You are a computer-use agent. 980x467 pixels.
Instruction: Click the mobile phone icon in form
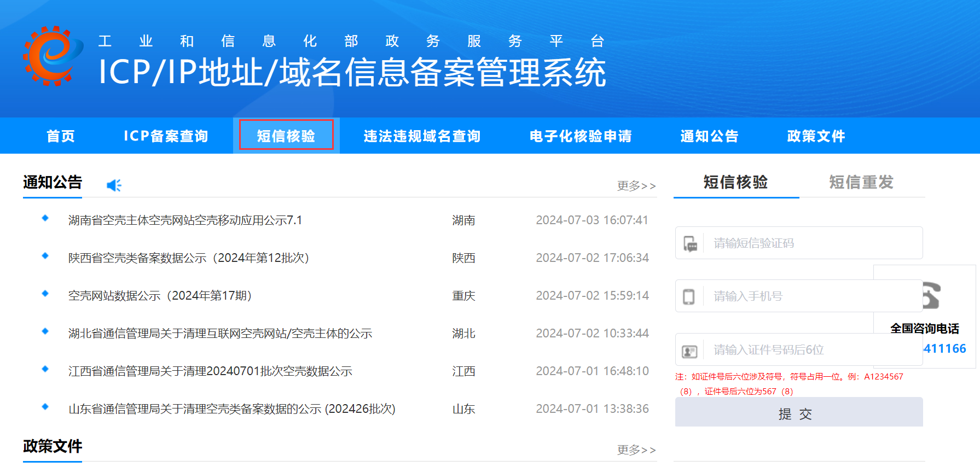[x=689, y=296]
